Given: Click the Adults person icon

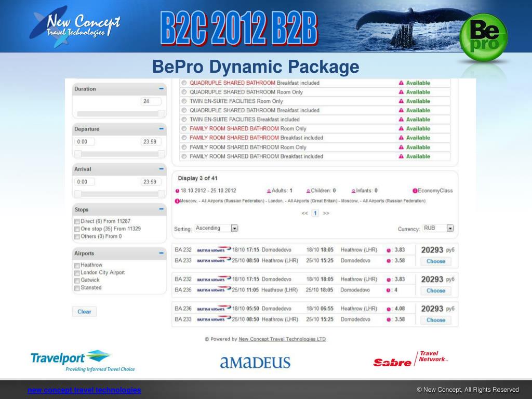Looking at the screenshot, I should point(269,191).
